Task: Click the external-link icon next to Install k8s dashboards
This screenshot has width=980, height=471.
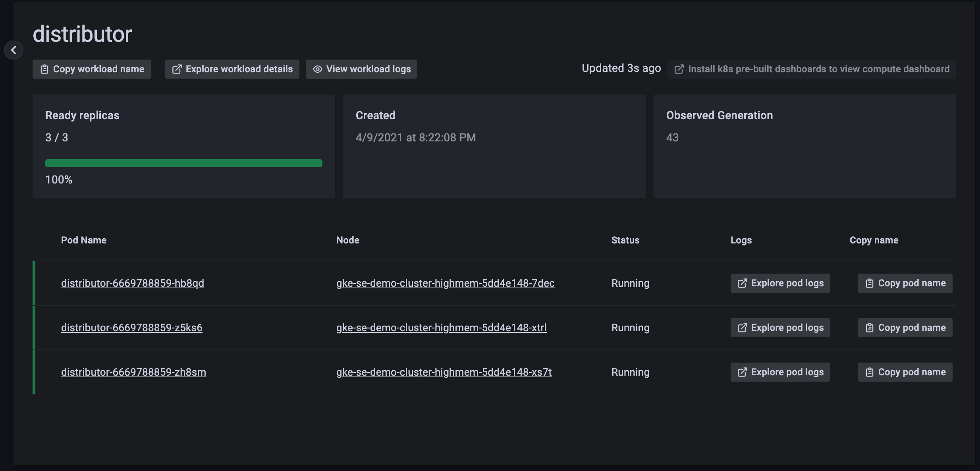Action: point(680,69)
